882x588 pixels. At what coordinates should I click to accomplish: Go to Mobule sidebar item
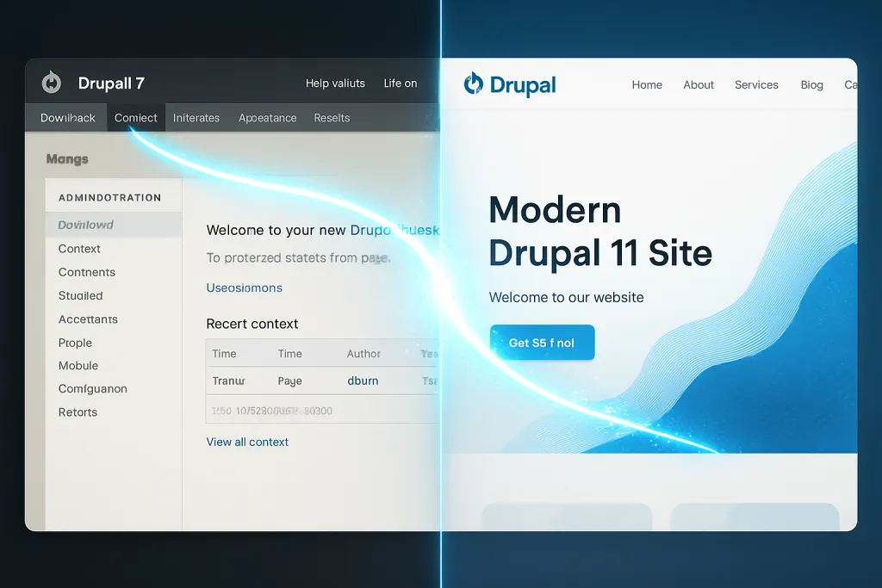(78, 365)
